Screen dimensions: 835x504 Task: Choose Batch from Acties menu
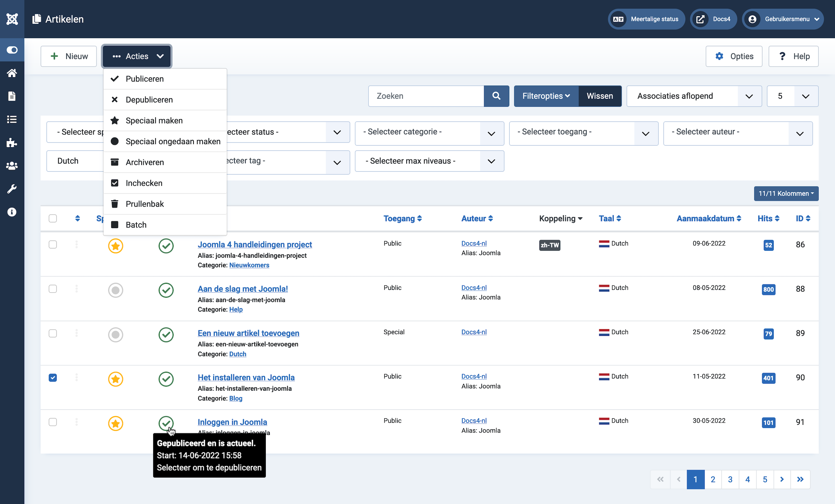click(165, 225)
